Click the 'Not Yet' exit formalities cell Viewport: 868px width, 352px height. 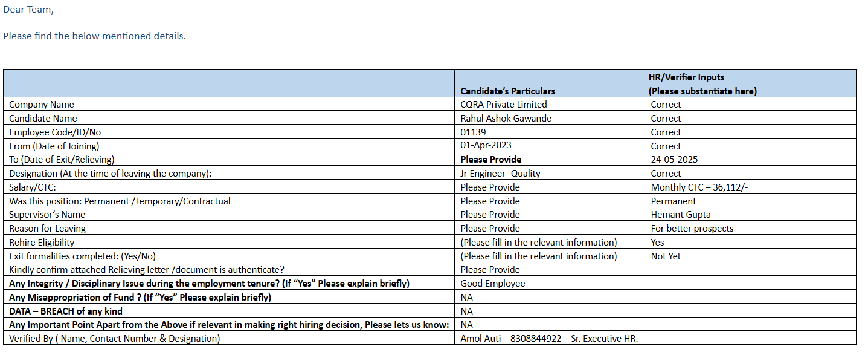coord(666,256)
